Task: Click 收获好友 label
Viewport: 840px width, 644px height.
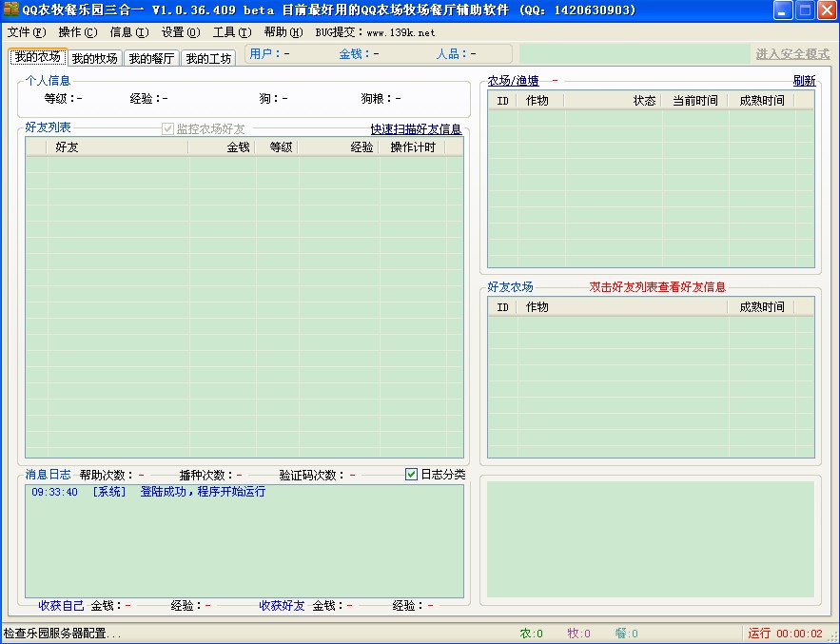Action: click(x=282, y=605)
